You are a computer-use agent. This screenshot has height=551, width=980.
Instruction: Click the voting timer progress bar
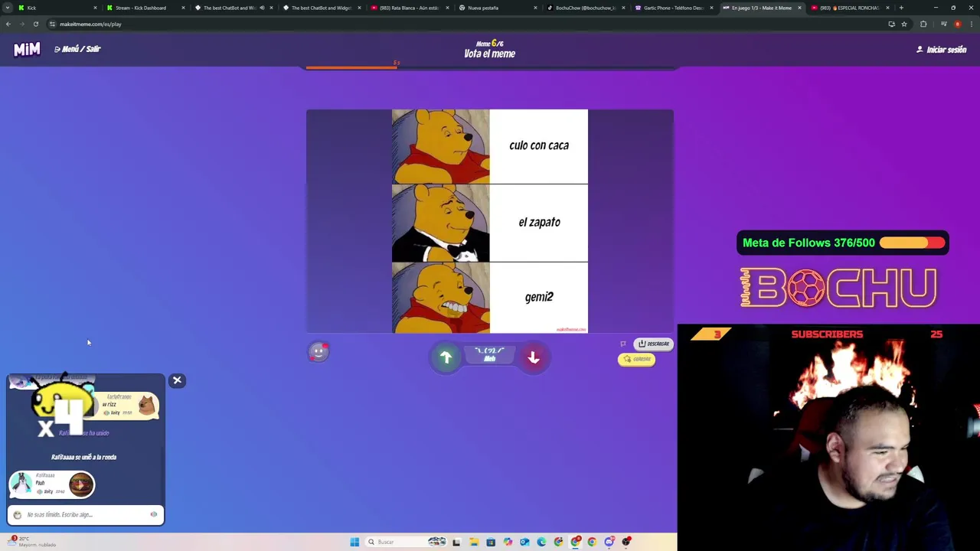(490, 67)
